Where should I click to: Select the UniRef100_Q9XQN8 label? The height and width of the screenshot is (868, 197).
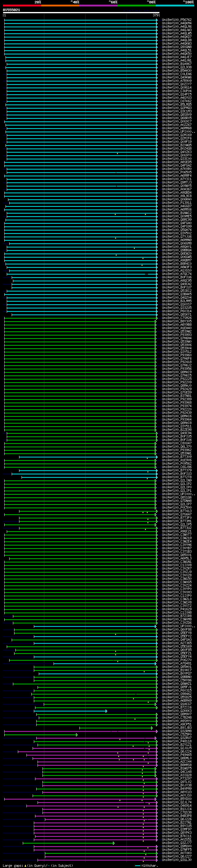click(177, 47)
